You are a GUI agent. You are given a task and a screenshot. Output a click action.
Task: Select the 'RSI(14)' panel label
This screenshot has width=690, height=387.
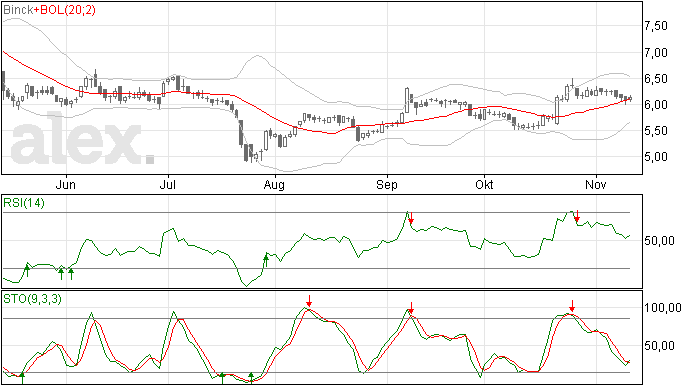click(24, 203)
